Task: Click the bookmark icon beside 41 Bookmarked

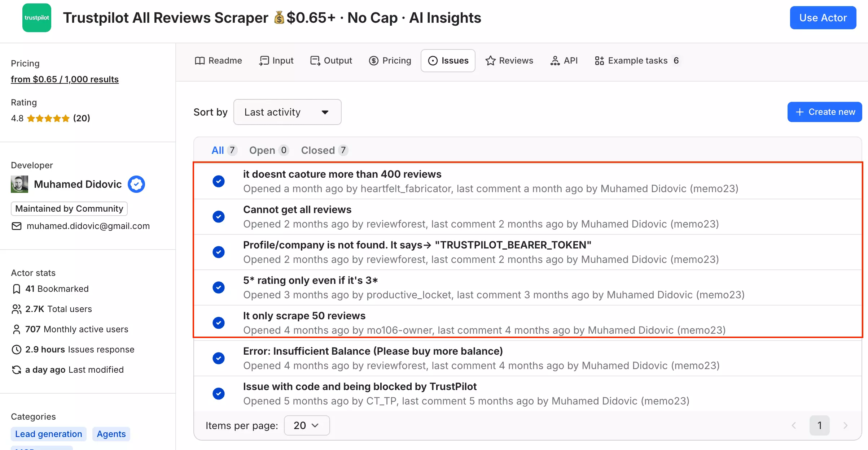Action: (16, 289)
